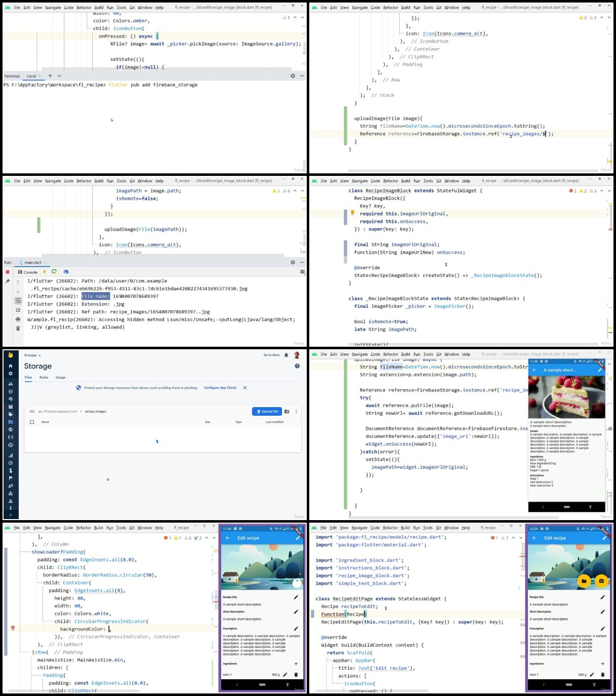
Task: Click the print icon in Run console gutter
Action: tap(18, 319)
